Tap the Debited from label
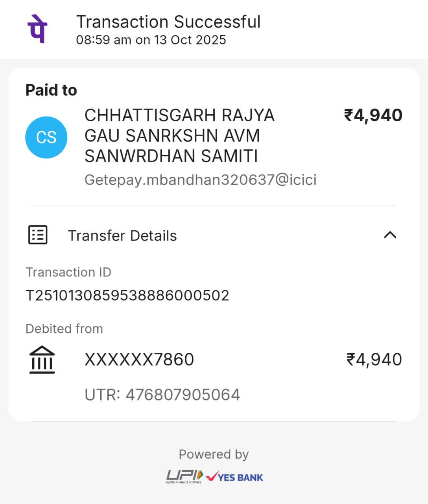Viewport: 428px width, 504px height. tap(64, 329)
